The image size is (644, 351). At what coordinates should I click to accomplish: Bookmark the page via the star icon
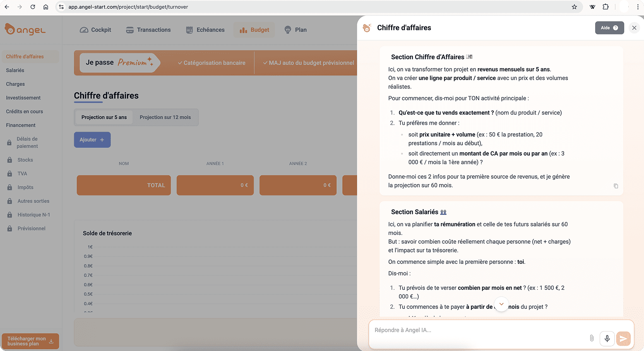tap(574, 7)
